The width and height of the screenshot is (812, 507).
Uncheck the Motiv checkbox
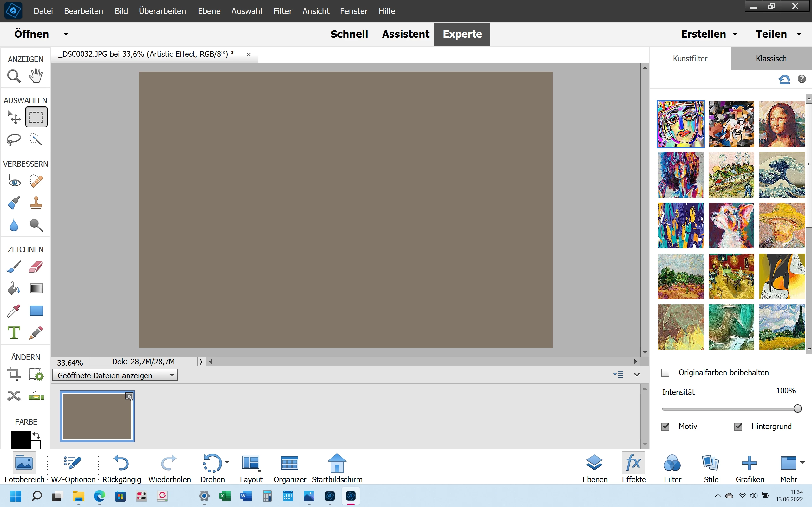pos(665,427)
